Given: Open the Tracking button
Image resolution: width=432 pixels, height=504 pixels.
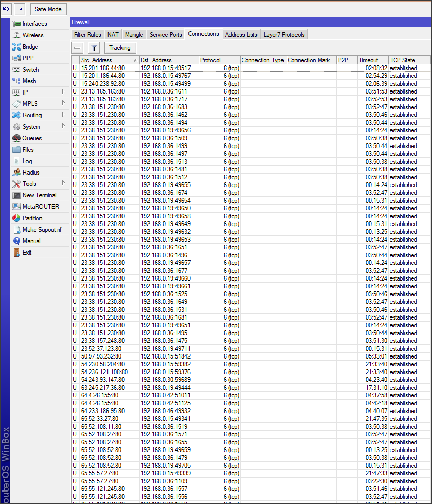Looking at the screenshot, I should coord(120,48).
